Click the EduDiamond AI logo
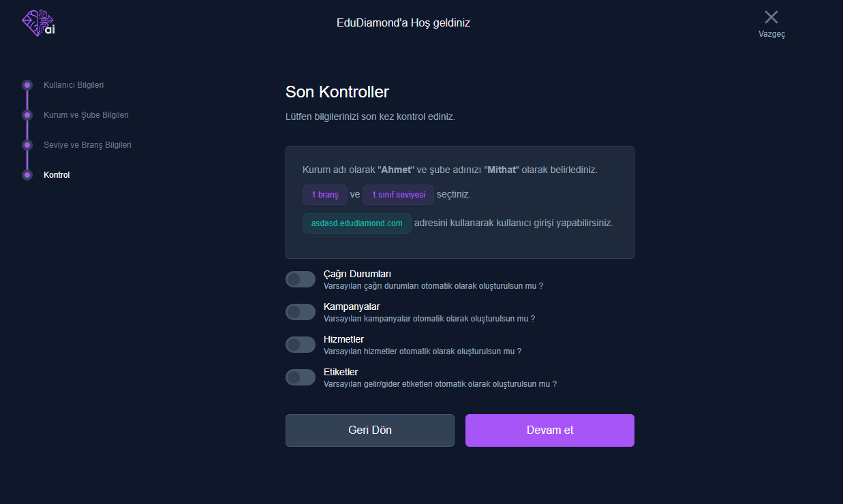The image size is (843, 504). pos(38,23)
